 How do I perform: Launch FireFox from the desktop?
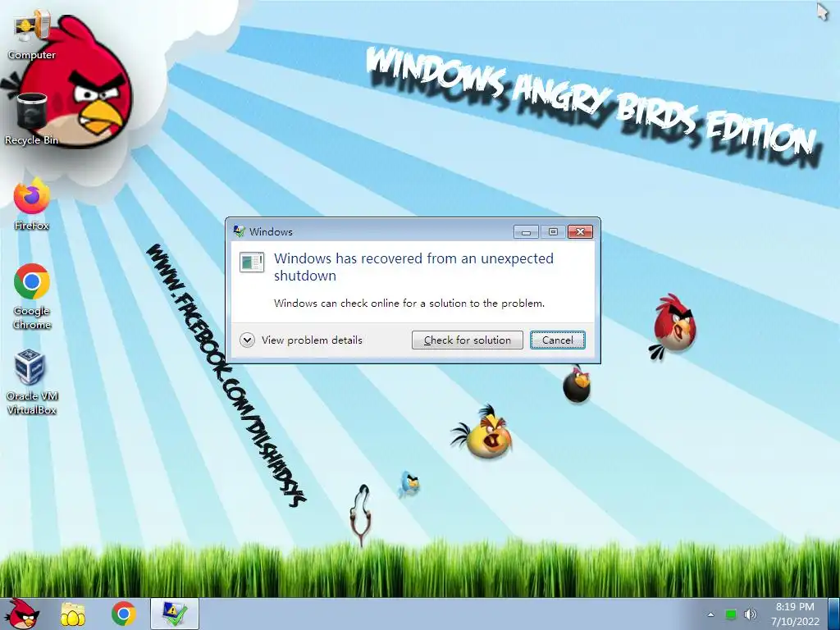point(32,204)
